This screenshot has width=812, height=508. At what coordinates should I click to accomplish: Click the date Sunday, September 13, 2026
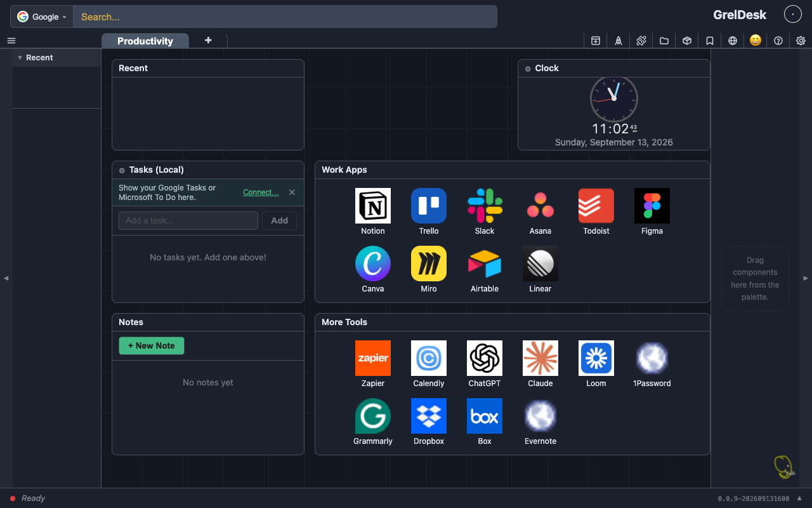coord(614,142)
